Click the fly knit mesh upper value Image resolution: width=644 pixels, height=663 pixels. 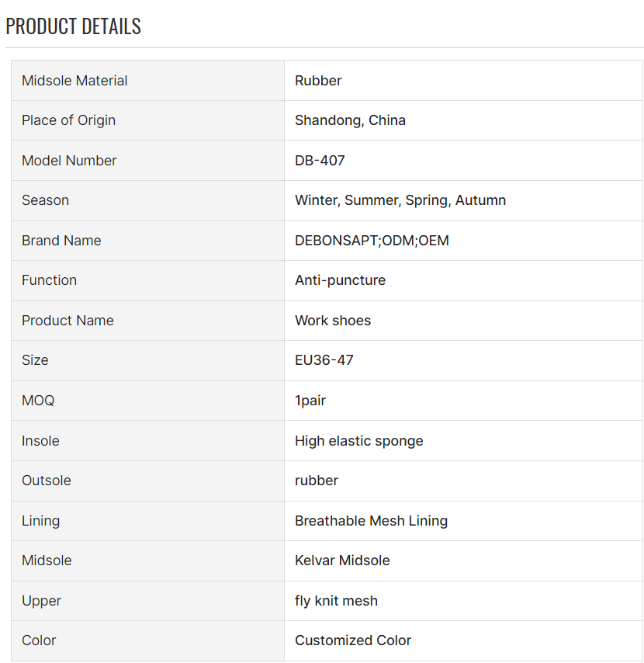[337, 601]
